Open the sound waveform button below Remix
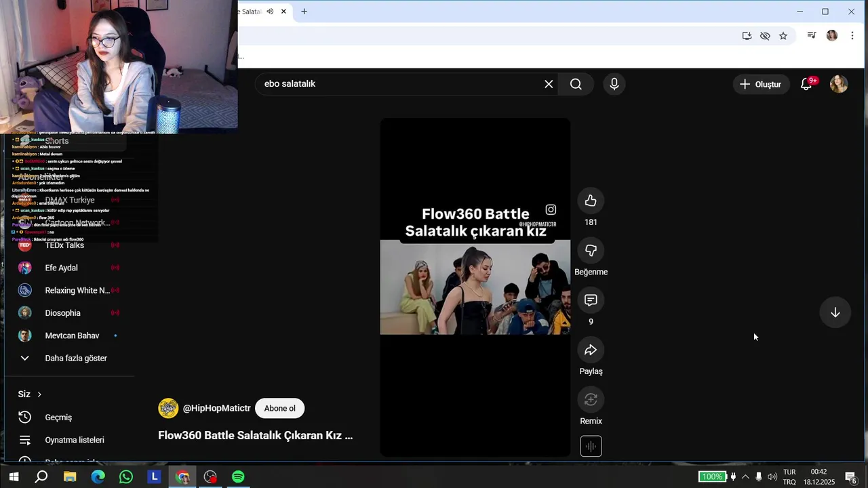Viewport: 868px width, 488px height. [591, 446]
